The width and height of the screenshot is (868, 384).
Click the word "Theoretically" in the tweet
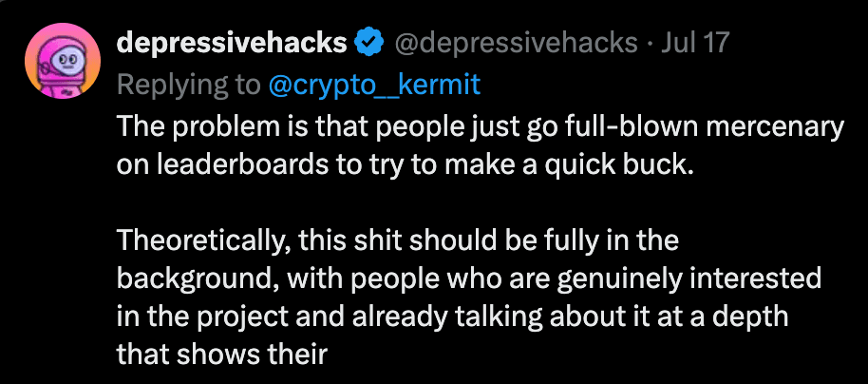point(204,241)
